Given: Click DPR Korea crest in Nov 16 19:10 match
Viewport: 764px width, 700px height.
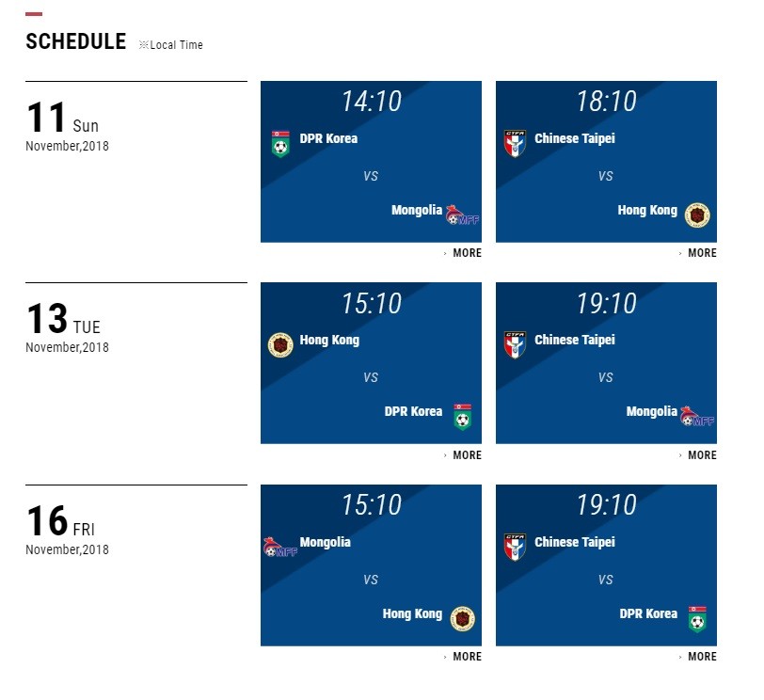Looking at the screenshot, I should point(697,619).
